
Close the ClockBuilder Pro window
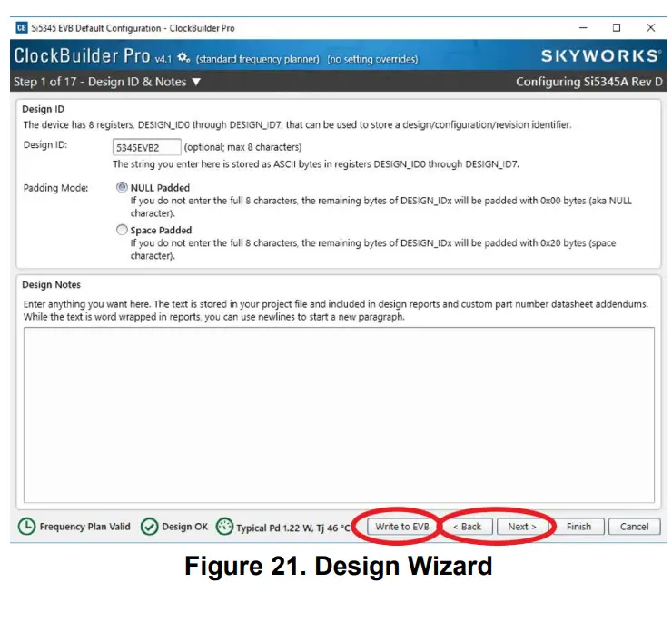point(650,28)
